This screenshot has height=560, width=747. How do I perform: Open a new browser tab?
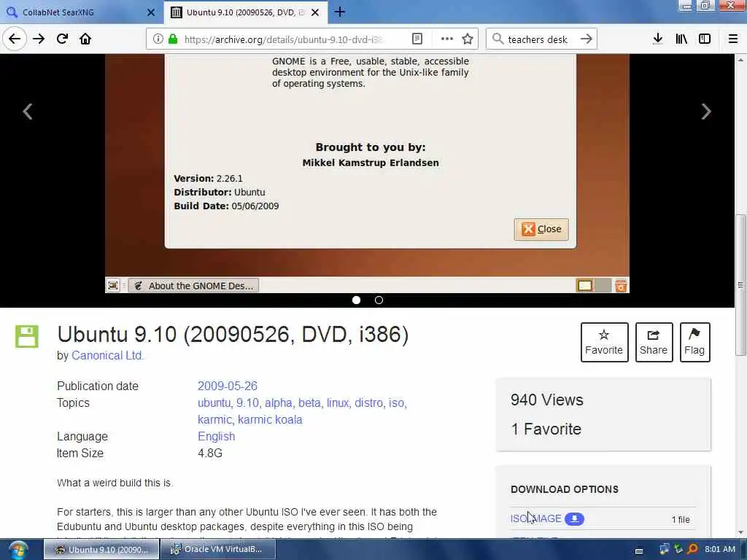(x=340, y=12)
